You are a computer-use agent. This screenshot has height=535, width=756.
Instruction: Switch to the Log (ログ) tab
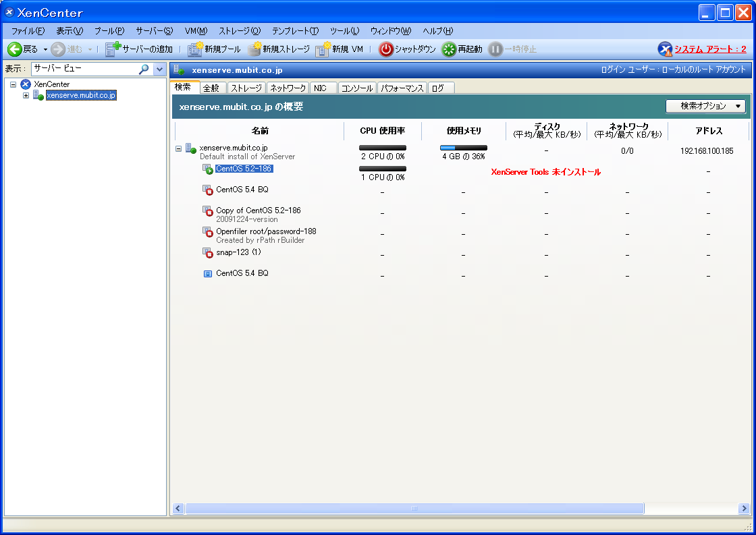click(x=441, y=88)
